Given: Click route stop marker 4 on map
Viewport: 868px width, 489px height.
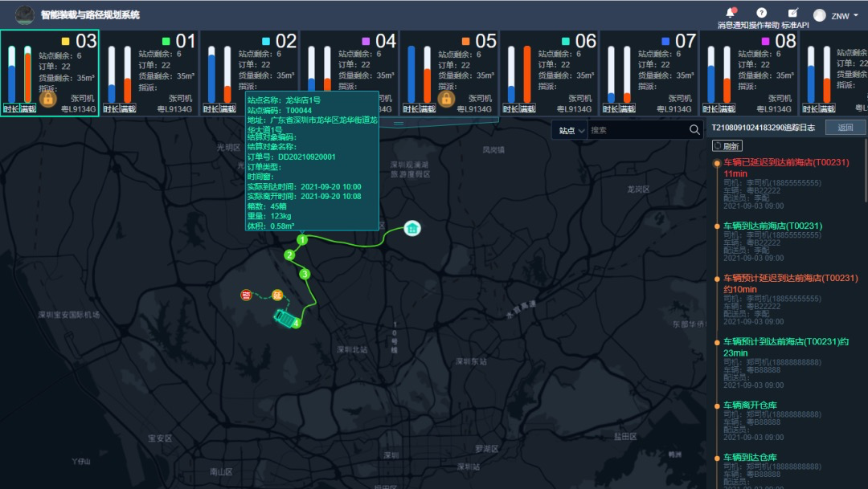Looking at the screenshot, I should [x=297, y=323].
